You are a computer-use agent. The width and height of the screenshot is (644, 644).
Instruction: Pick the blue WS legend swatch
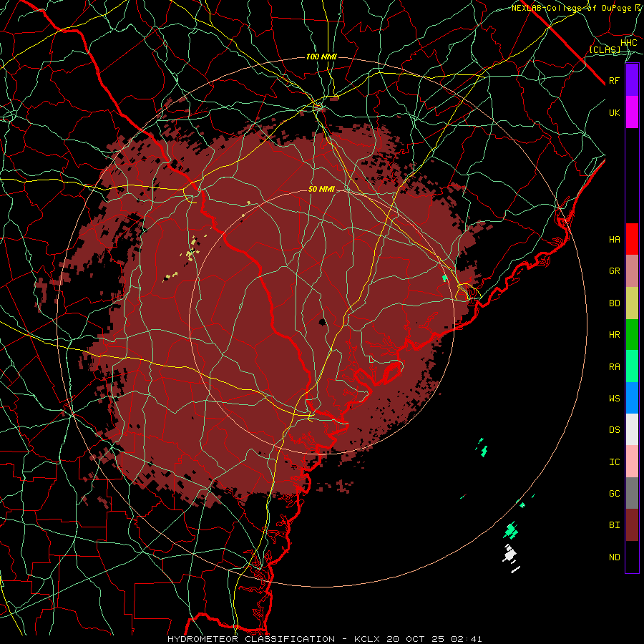coord(632,398)
